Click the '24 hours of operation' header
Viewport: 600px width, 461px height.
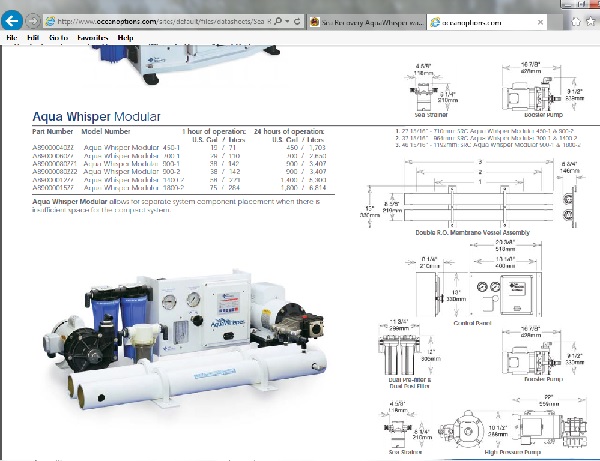click(289, 131)
